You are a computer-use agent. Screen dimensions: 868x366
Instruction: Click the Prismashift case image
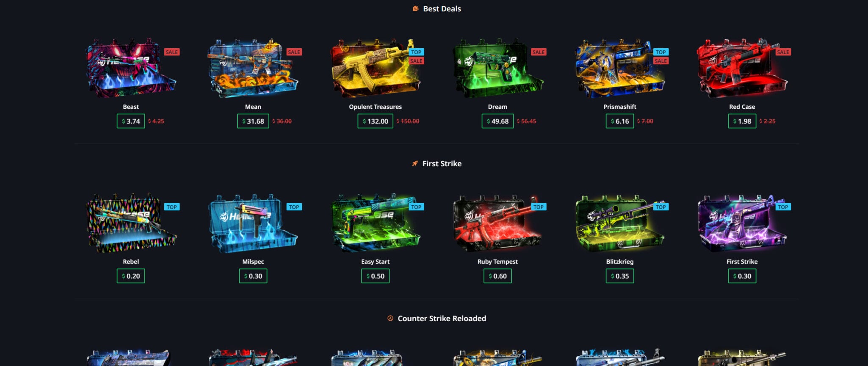click(620, 68)
